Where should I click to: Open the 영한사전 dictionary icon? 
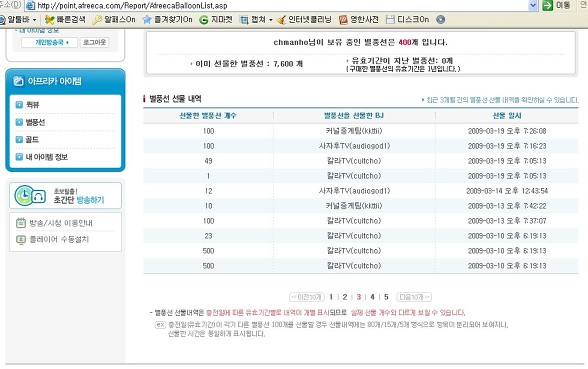[x=343, y=20]
